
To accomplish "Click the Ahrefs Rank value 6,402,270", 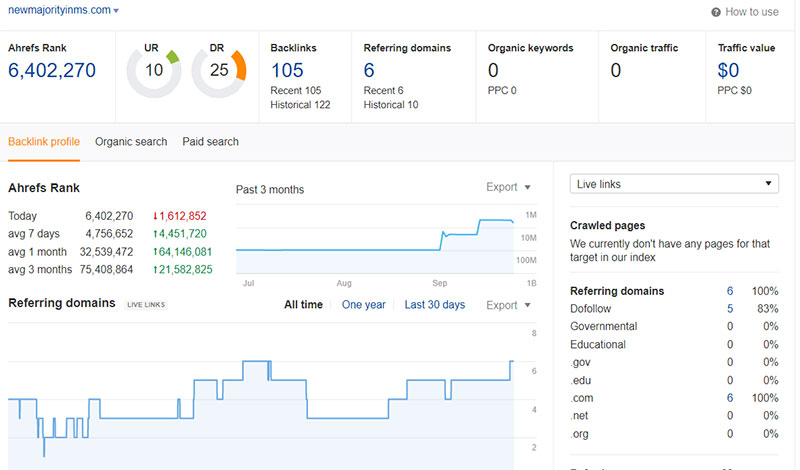I will pyautogui.click(x=52, y=70).
